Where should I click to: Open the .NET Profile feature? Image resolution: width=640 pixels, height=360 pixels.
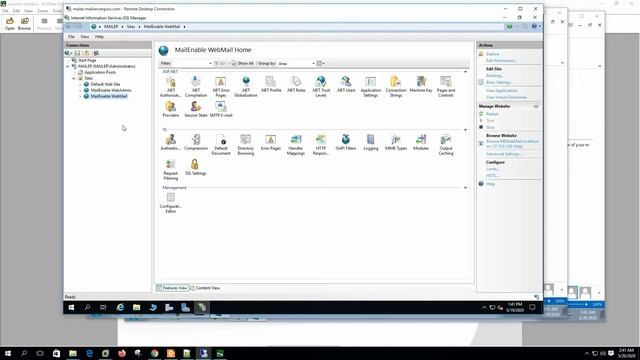pyautogui.click(x=271, y=84)
